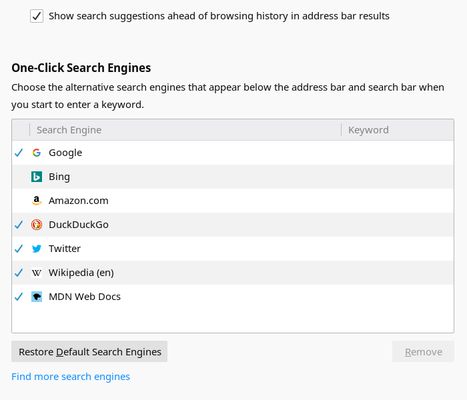Select the Wikipedia (en) row name
The image size is (467, 400).
point(81,273)
